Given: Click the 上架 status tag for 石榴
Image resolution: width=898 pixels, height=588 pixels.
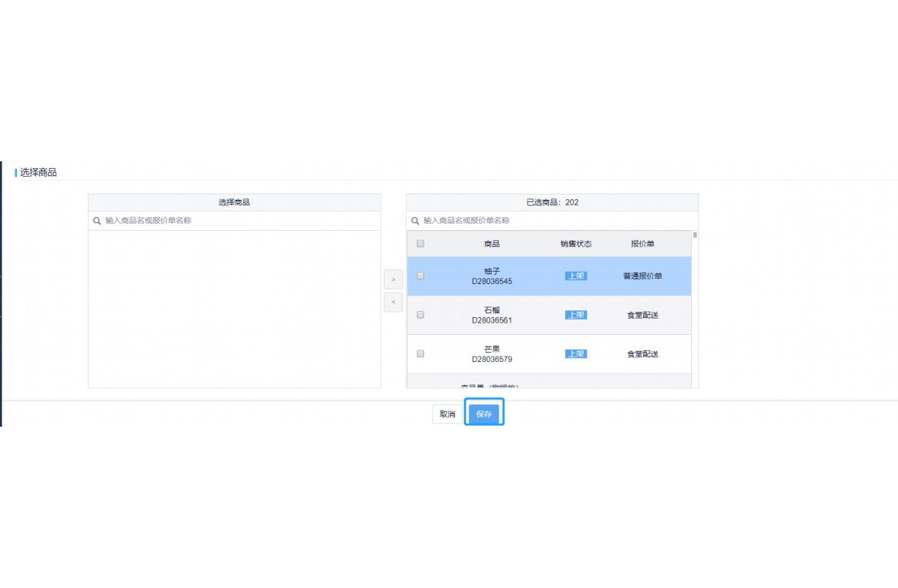Looking at the screenshot, I should click(x=575, y=315).
